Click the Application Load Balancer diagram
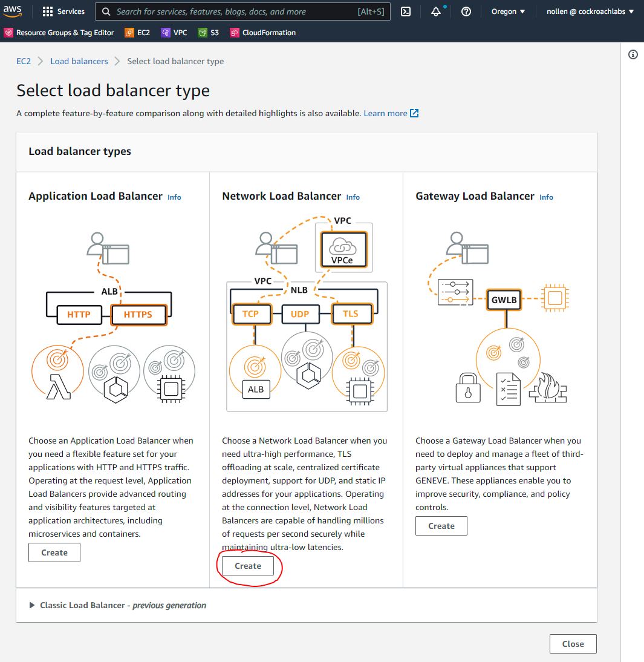 coord(113,318)
